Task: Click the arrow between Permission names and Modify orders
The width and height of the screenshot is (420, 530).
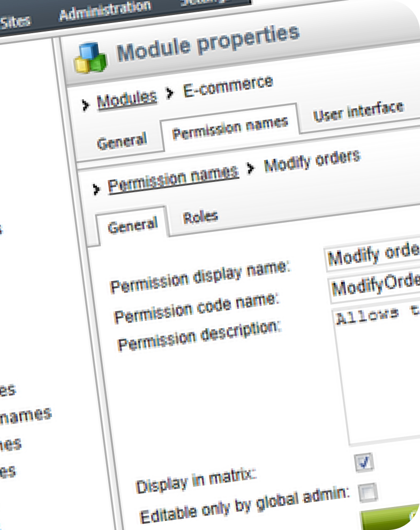Action: [251, 168]
